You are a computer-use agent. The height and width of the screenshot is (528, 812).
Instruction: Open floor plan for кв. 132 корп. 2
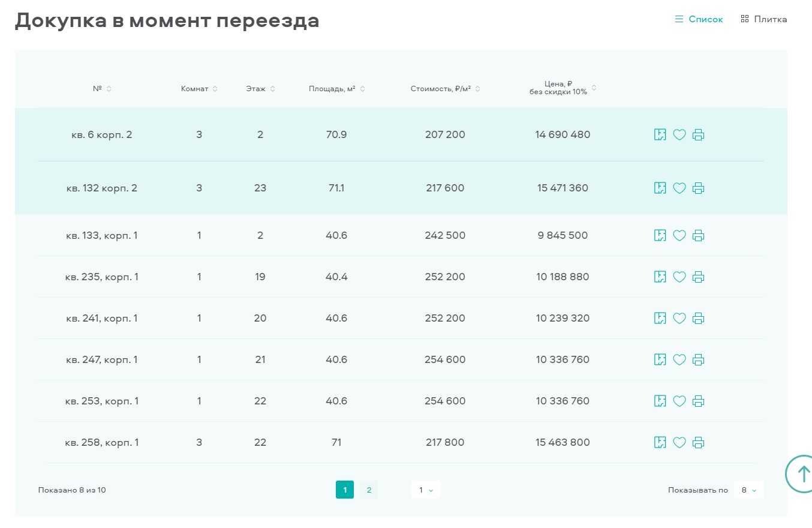pyautogui.click(x=660, y=188)
